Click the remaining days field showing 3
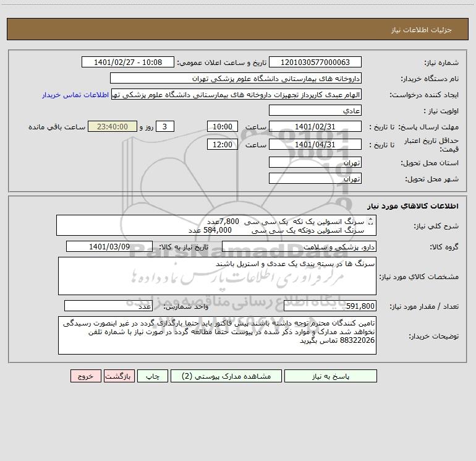Viewport: 476px width, 461px height. [x=165, y=126]
